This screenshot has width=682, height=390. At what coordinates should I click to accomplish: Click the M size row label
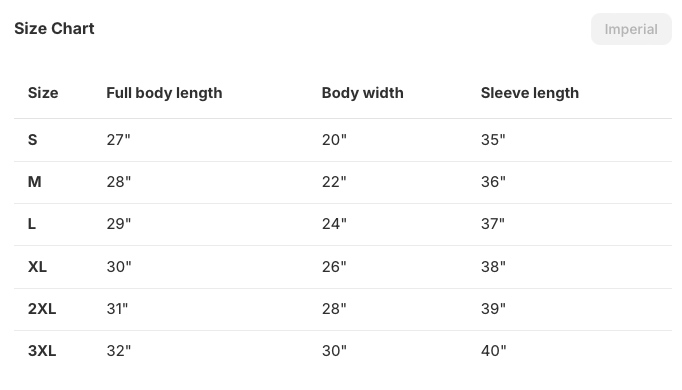tap(35, 182)
